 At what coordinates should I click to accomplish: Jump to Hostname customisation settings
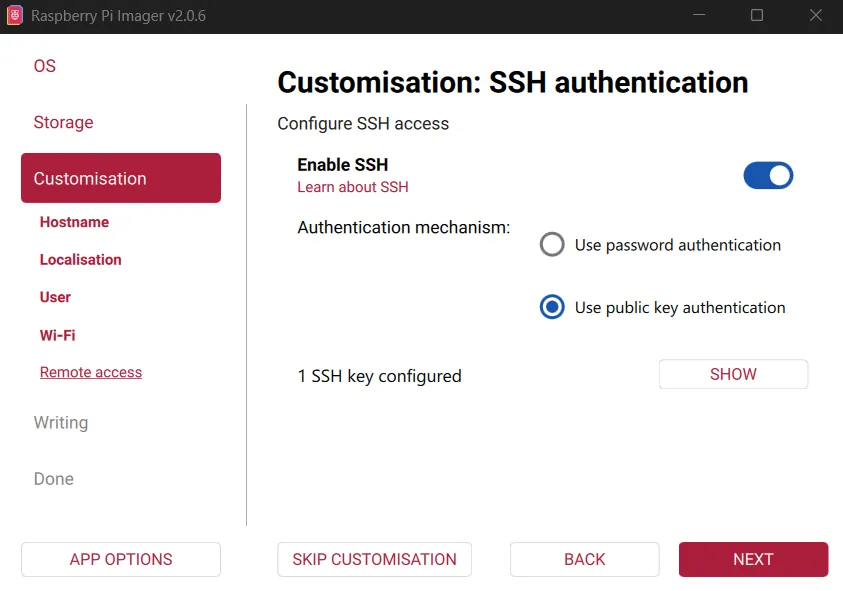[x=74, y=222]
